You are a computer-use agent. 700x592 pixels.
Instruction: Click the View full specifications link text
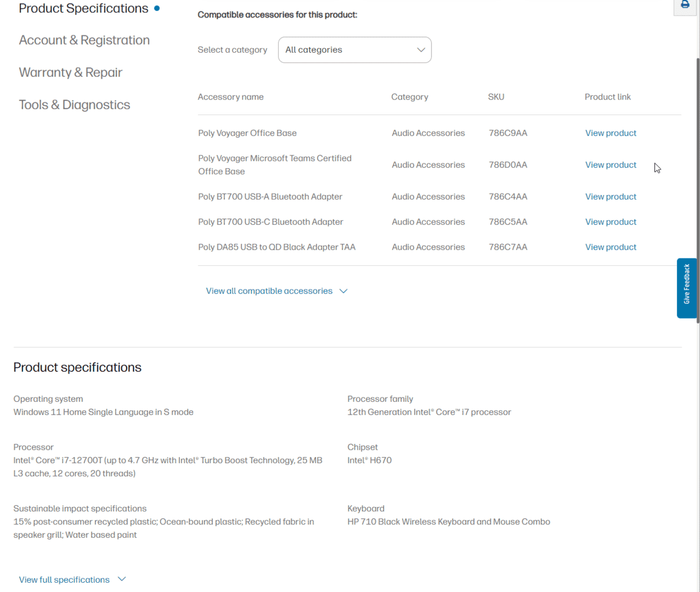[64, 580]
